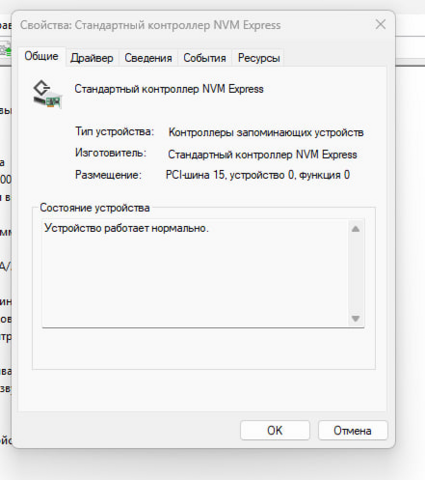425x480 pixels.
Task: Click the 'Состояние устройства' group label
Action: (x=95, y=208)
